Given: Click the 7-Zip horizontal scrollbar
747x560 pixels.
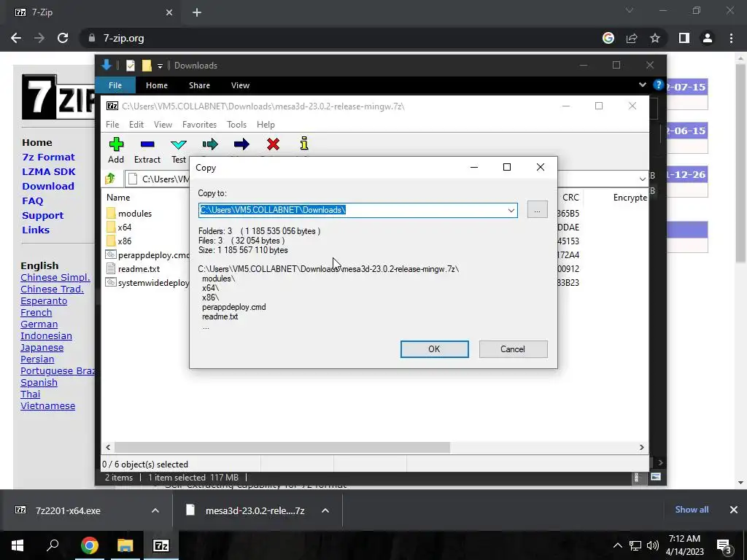Looking at the screenshot, I should pos(282,447).
